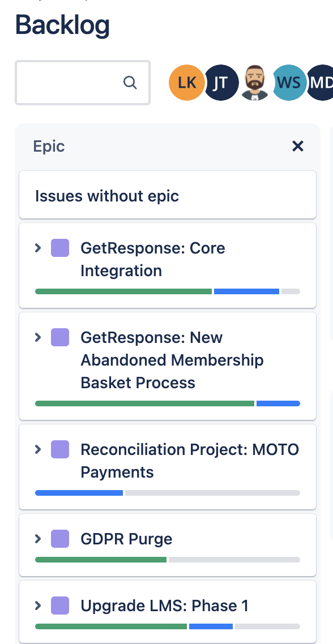Screen dimensions: 333x644
Task: Select Issues without epic
Action: tap(168, 195)
